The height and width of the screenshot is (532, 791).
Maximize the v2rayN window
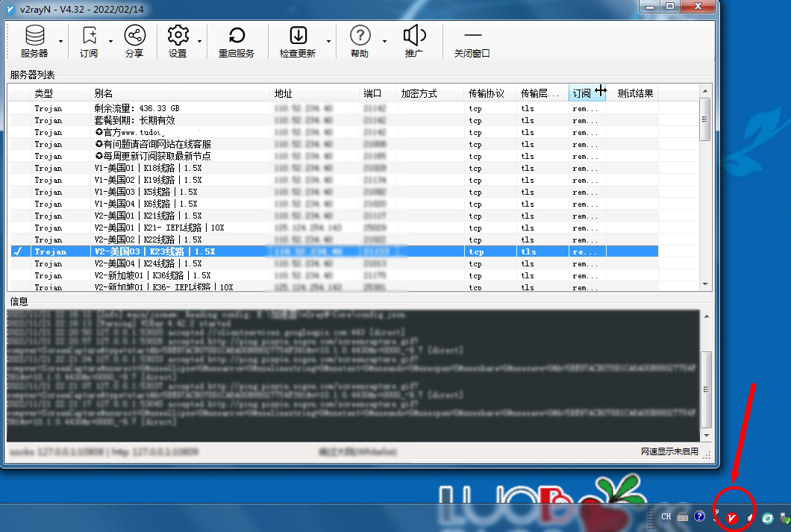point(670,7)
